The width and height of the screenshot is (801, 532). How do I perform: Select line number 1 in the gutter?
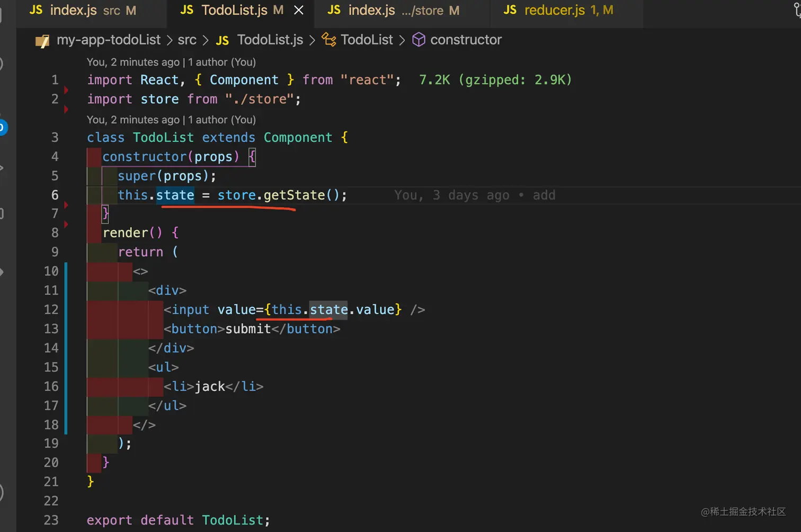pos(55,80)
